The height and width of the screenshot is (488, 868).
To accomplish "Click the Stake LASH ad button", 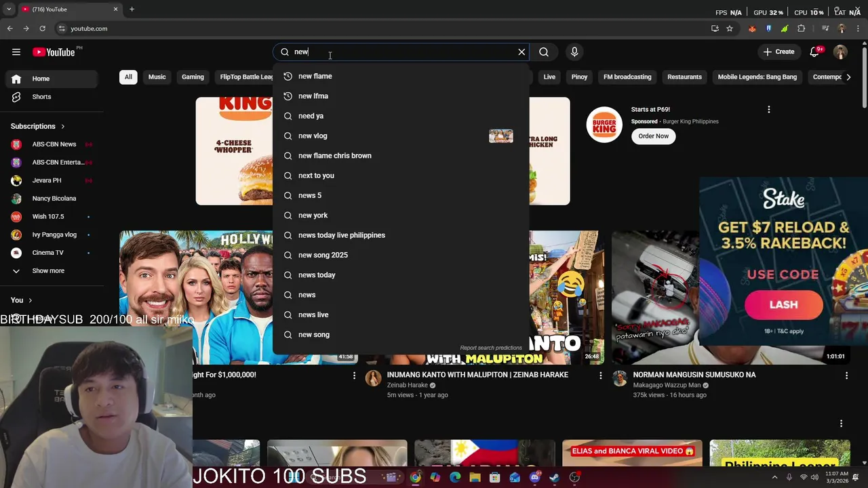I will coord(784,305).
